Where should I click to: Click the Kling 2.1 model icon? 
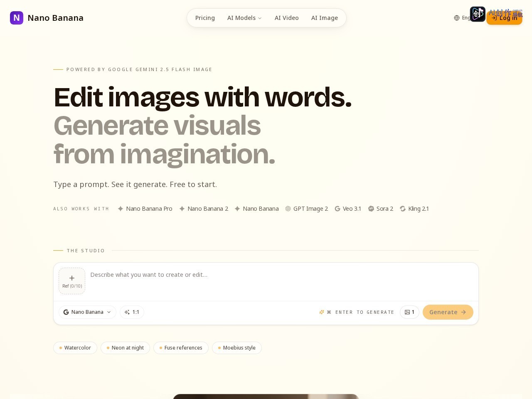[403, 209]
